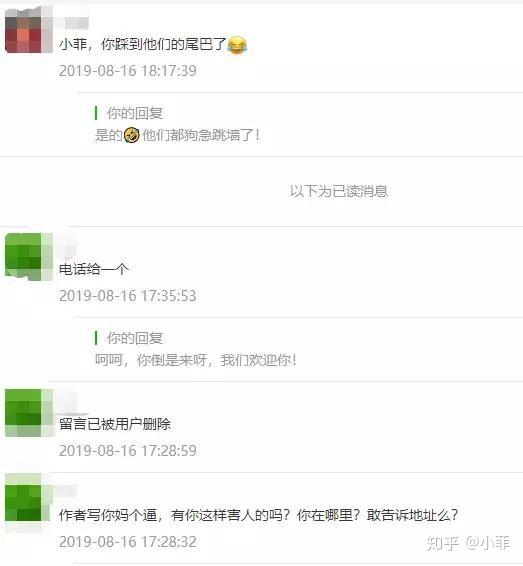Click the timestamp 2019-08-16 17:28:32
523x566 pixels.
click(128, 542)
